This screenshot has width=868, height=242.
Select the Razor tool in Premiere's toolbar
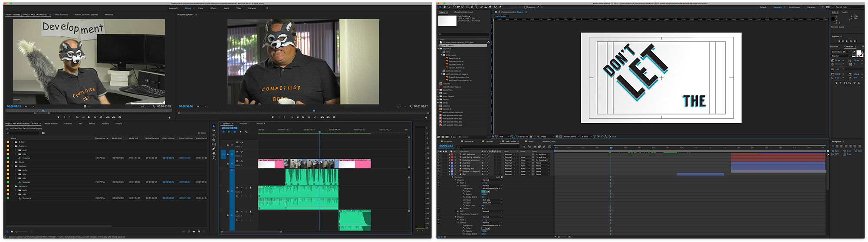(x=214, y=140)
